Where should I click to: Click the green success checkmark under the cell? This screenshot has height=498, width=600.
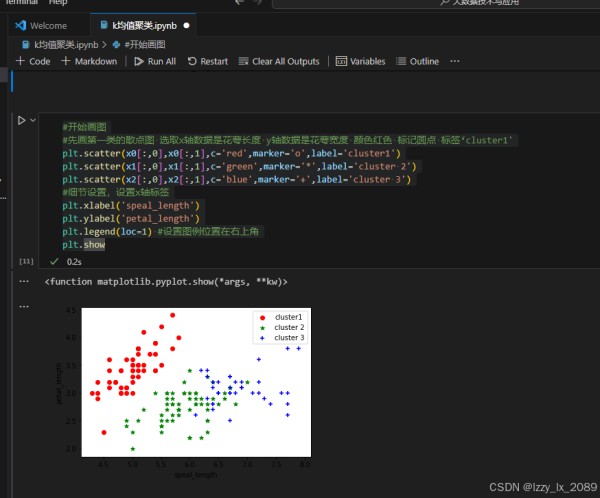pos(54,261)
